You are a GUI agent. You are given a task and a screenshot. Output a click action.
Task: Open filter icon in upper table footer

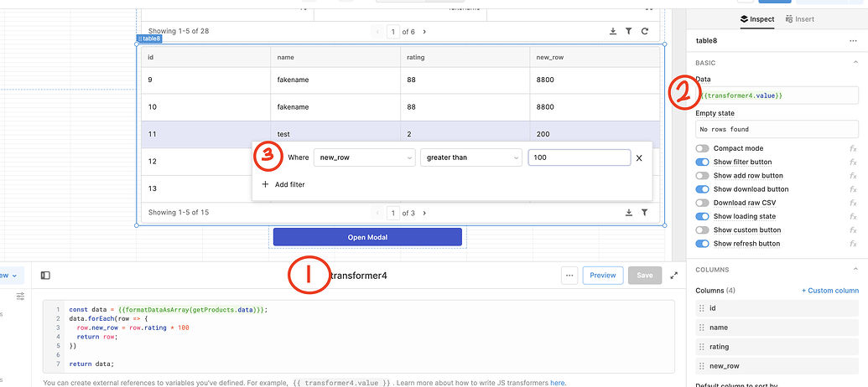629,32
